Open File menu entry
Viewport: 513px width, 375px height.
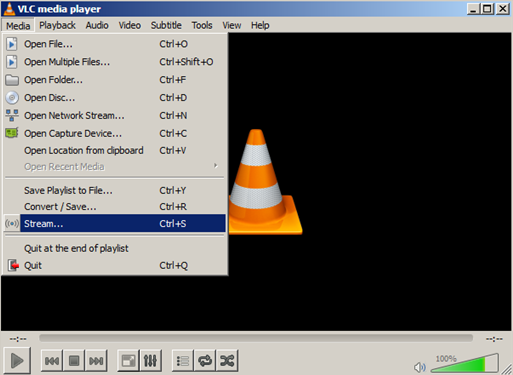pyautogui.click(x=115, y=44)
